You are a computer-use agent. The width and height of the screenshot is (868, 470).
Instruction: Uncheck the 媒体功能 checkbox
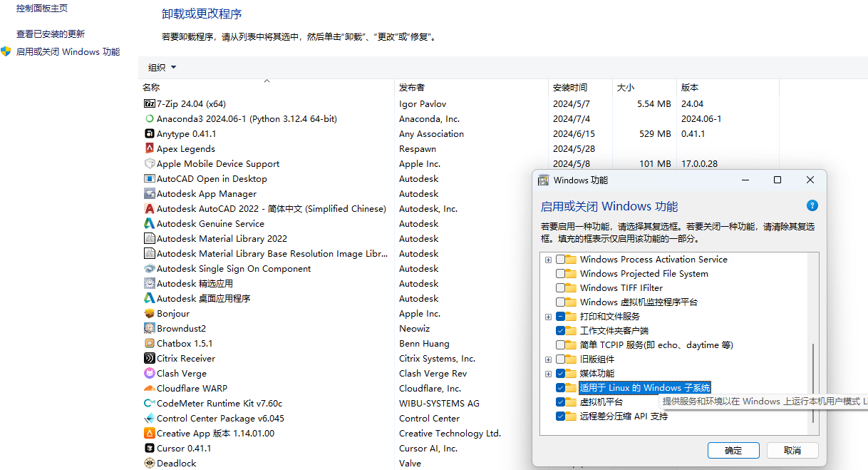coord(561,374)
